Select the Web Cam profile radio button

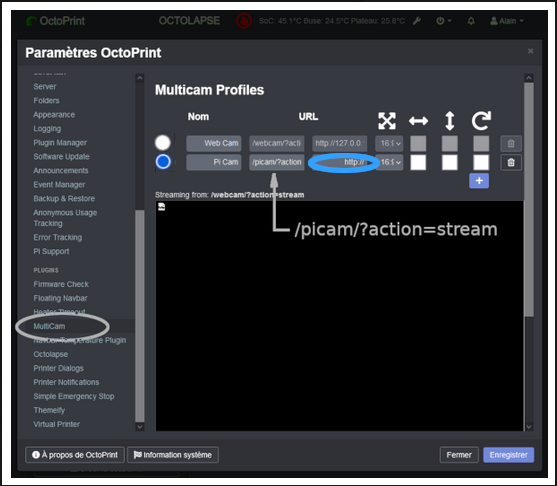[163, 142]
